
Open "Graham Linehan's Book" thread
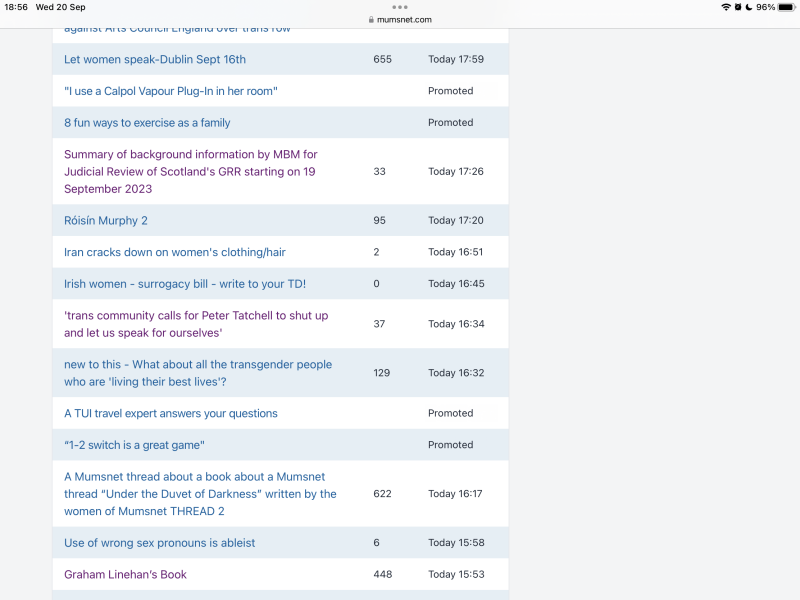pyautogui.click(x=125, y=575)
